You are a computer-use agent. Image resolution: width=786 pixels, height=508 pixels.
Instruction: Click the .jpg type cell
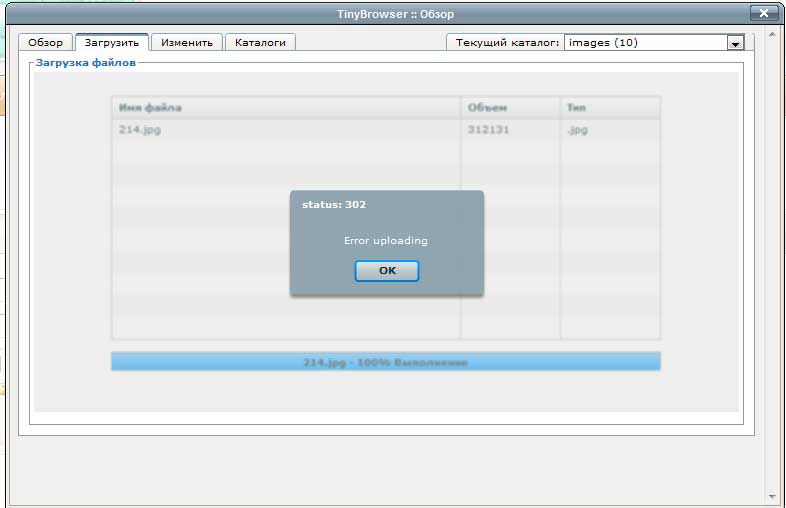coord(578,130)
